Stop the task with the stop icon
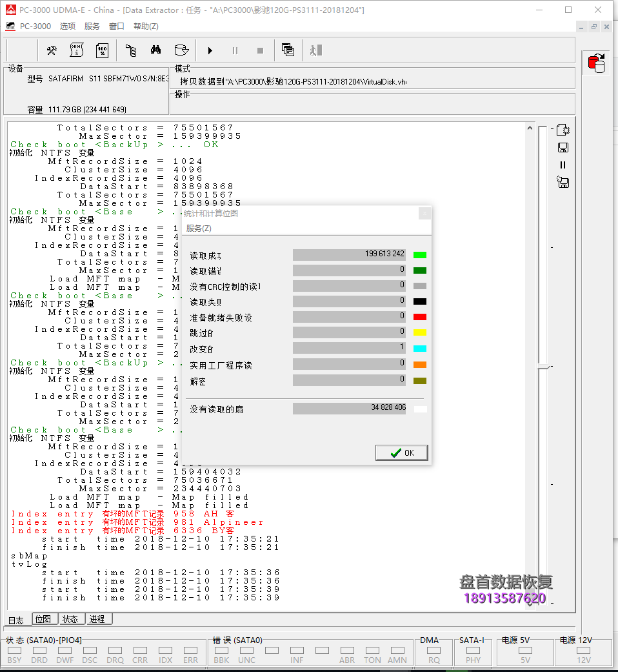The width and height of the screenshot is (618, 672). click(261, 50)
